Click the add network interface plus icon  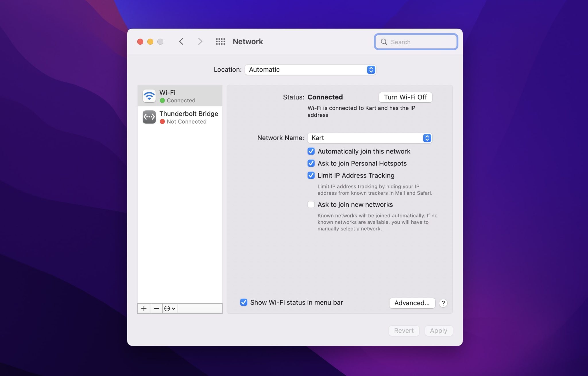144,308
